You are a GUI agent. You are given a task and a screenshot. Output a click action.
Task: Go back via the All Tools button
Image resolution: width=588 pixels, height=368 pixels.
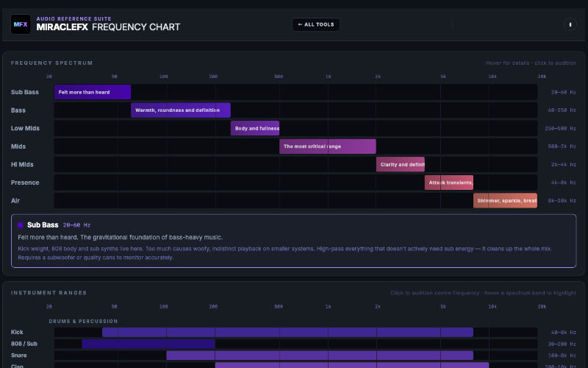[316, 24]
